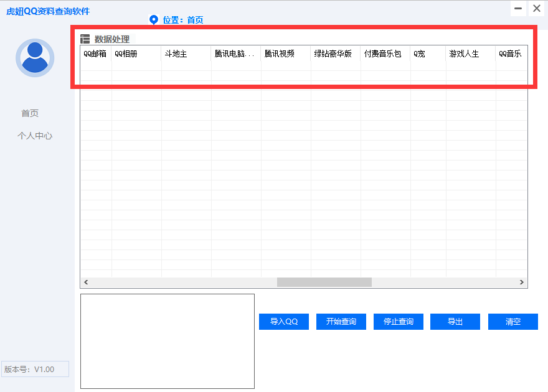Open the 个人中心 sidebar item

[x=35, y=136]
